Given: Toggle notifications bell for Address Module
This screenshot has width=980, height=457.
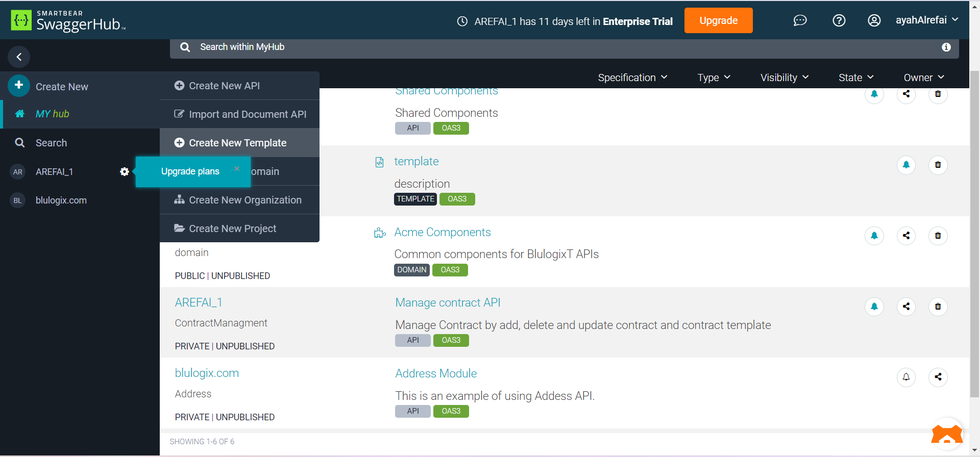Looking at the screenshot, I should (x=906, y=377).
